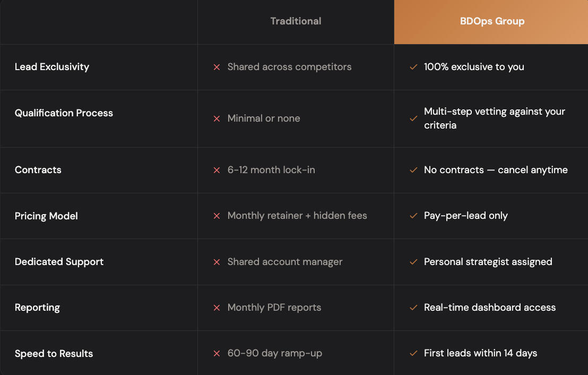Click the X icon beside Shared account manager
This screenshot has width=588, height=375.
tap(217, 262)
